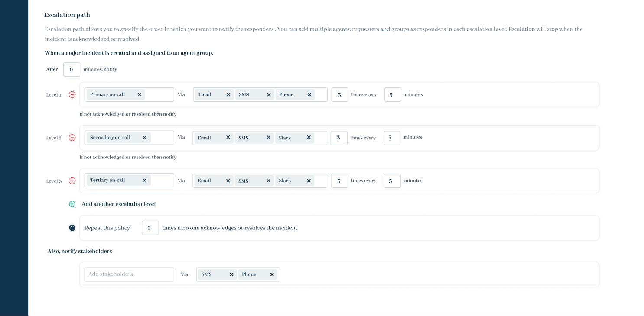Remove Phone from stakeholder notification channels
Viewport: 644px width, 316px height.
(x=272, y=274)
